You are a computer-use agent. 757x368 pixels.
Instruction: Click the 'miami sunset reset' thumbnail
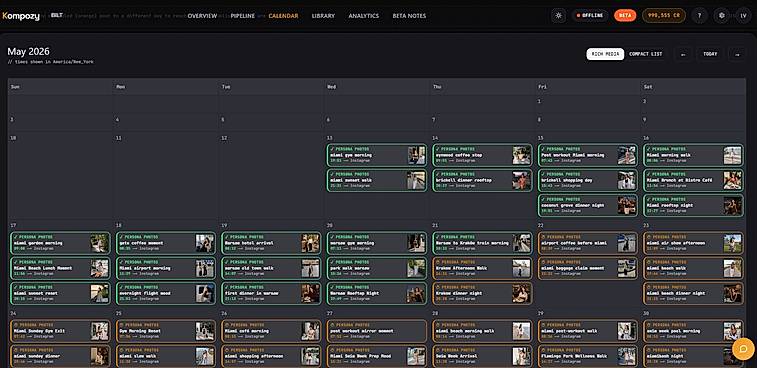click(99, 293)
